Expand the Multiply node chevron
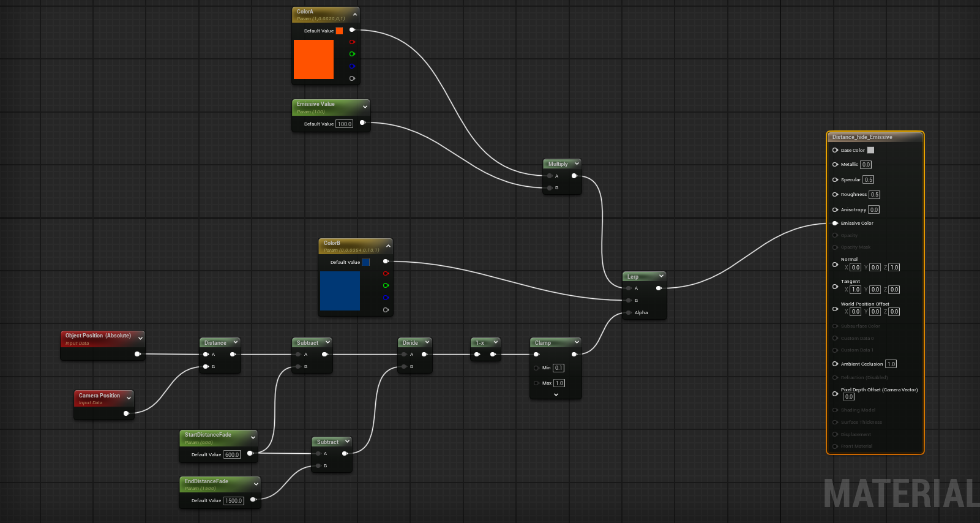Image resolution: width=980 pixels, height=523 pixels. click(x=577, y=164)
